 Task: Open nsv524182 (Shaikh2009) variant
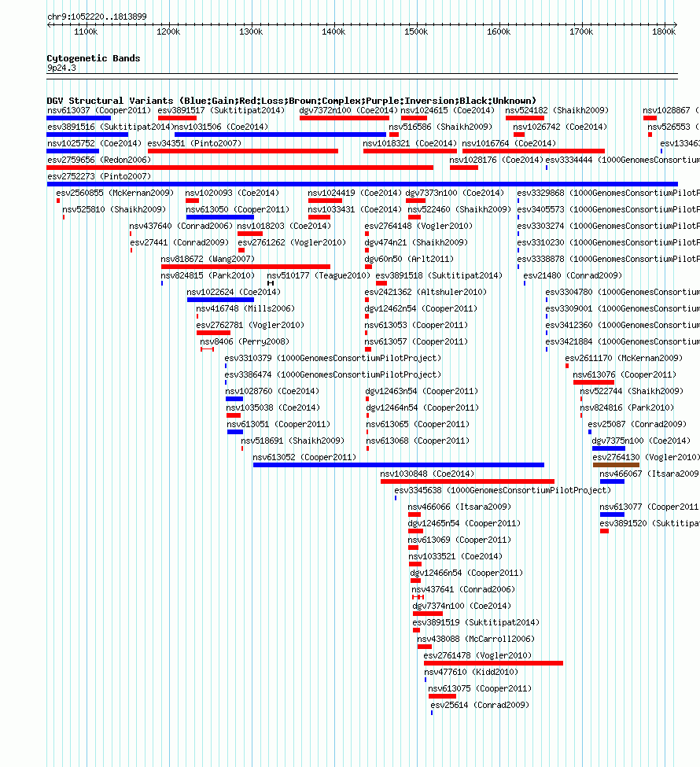[x=557, y=111]
